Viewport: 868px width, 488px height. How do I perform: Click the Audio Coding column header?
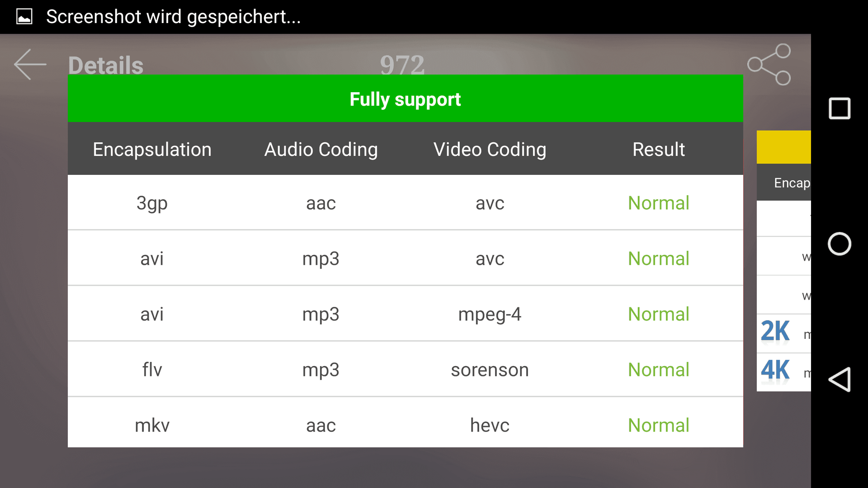[321, 150]
